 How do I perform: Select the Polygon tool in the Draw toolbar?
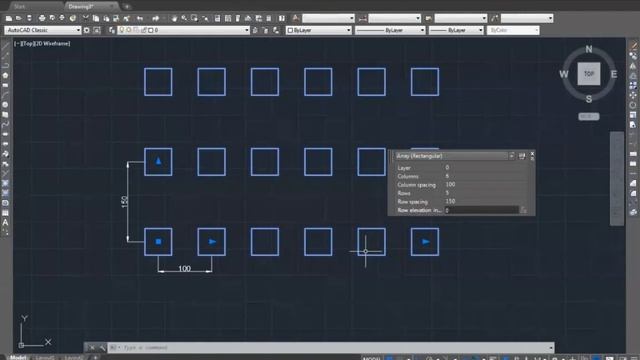point(5,76)
